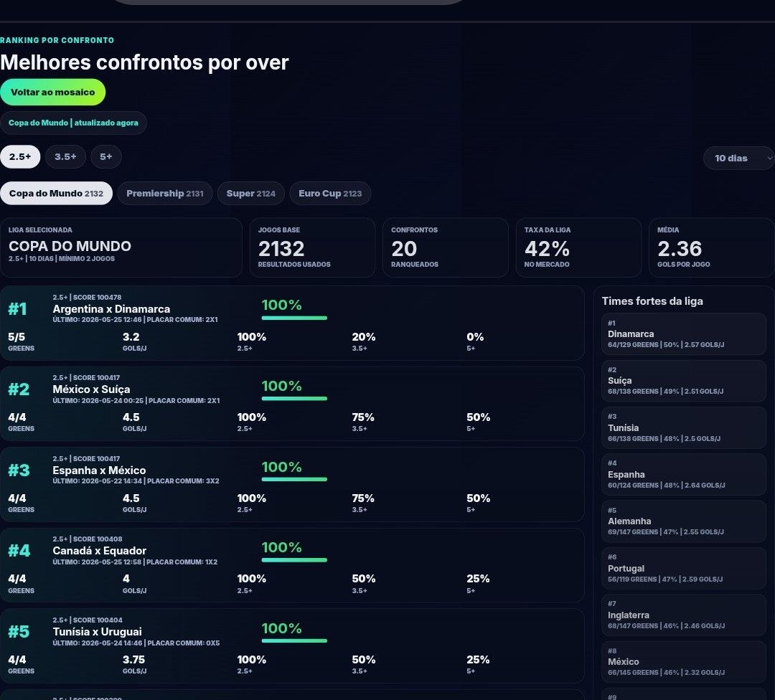Viewport: 775px width, 700px height.
Task: Click the 2.5+ | SCORE 100478 label
Action: [x=87, y=298]
